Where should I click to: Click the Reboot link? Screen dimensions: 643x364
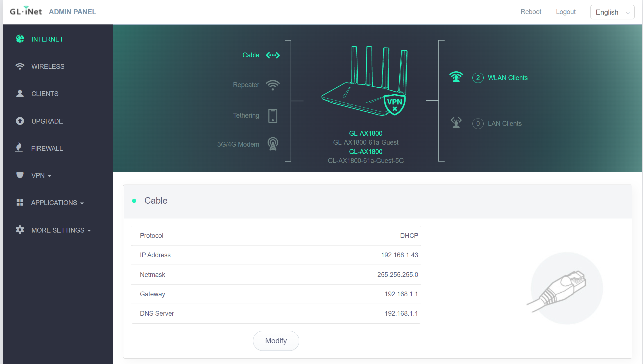coord(531,12)
